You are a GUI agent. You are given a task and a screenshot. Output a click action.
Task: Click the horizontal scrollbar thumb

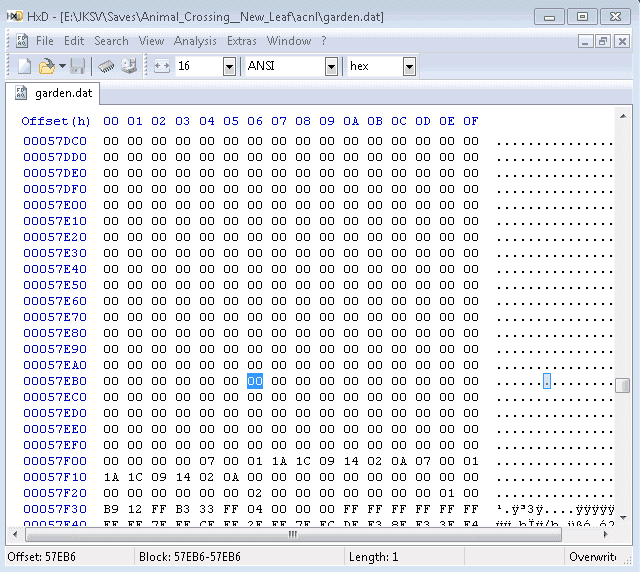293,534
